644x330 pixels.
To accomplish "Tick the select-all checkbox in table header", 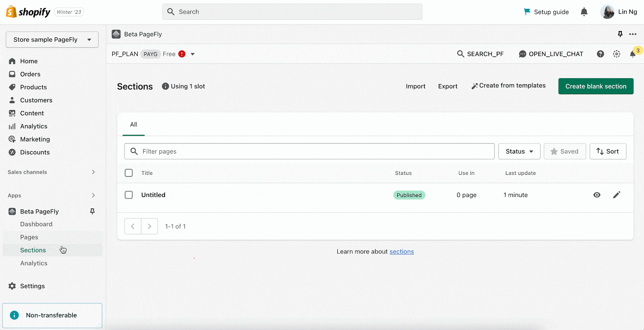I will pos(129,173).
